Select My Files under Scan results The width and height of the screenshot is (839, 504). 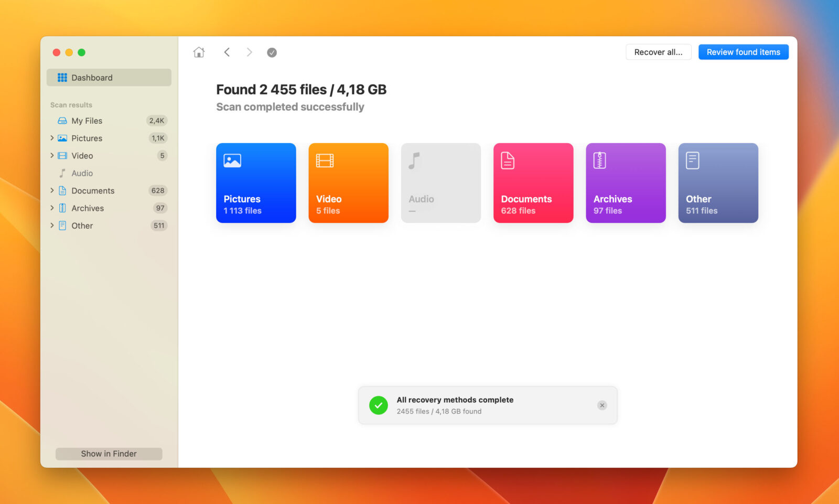[x=87, y=121]
